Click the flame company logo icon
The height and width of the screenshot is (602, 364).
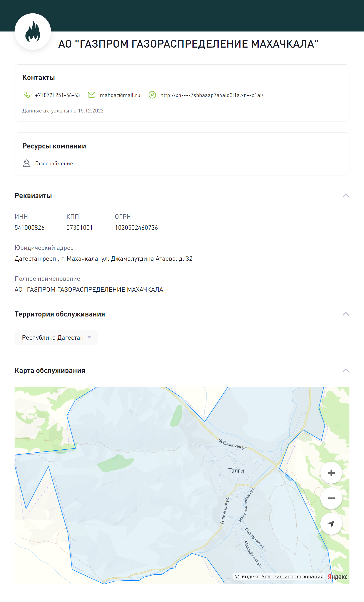point(33,31)
